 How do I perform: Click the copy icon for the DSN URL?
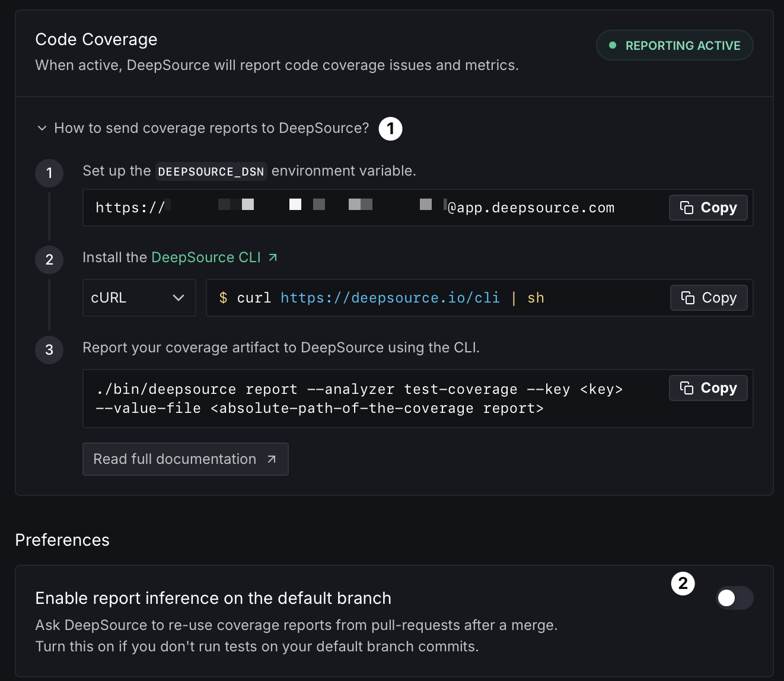tap(687, 208)
